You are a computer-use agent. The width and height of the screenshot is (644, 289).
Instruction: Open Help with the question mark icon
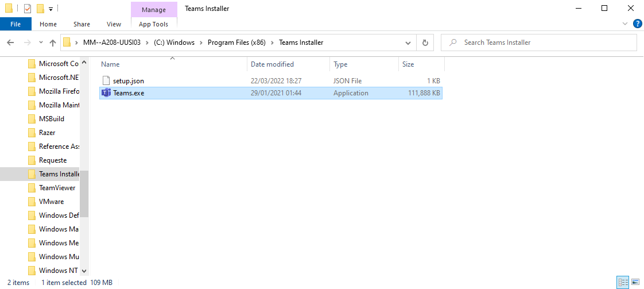coord(638,24)
